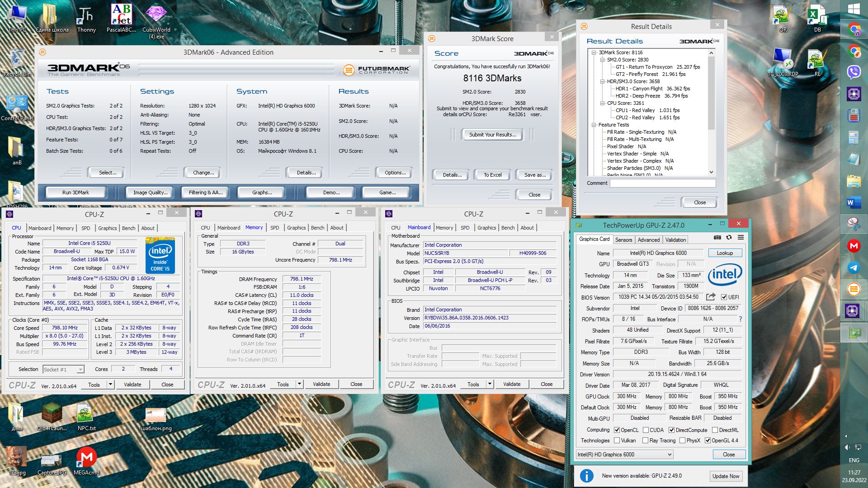Click the Windows Start button
This screenshot has width=868, height=488.
point(854,9)
